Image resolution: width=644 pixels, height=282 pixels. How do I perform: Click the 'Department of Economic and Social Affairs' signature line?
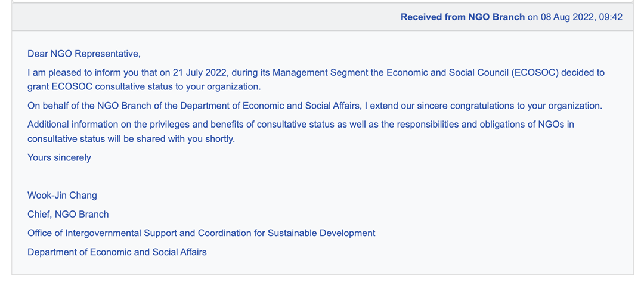coord(117,252)
